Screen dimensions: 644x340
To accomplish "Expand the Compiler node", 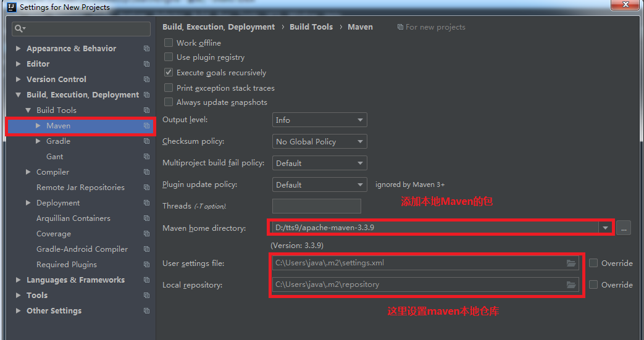I will (x=28, y=172).
